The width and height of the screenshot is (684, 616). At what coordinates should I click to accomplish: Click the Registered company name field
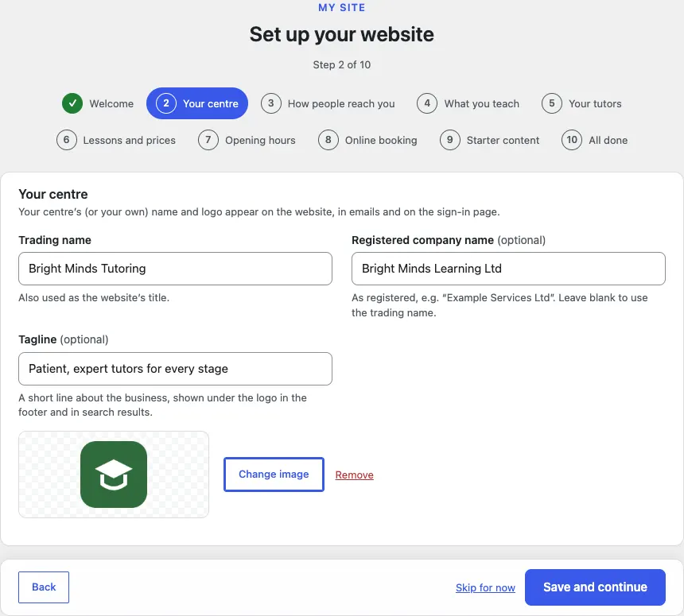pyautogui.click(x=509, y=269)
